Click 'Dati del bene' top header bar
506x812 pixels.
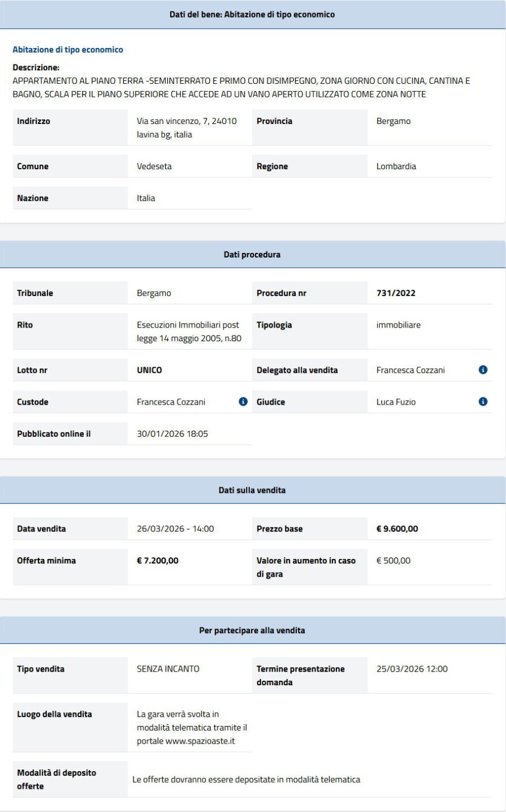click(x=252, y=15)
